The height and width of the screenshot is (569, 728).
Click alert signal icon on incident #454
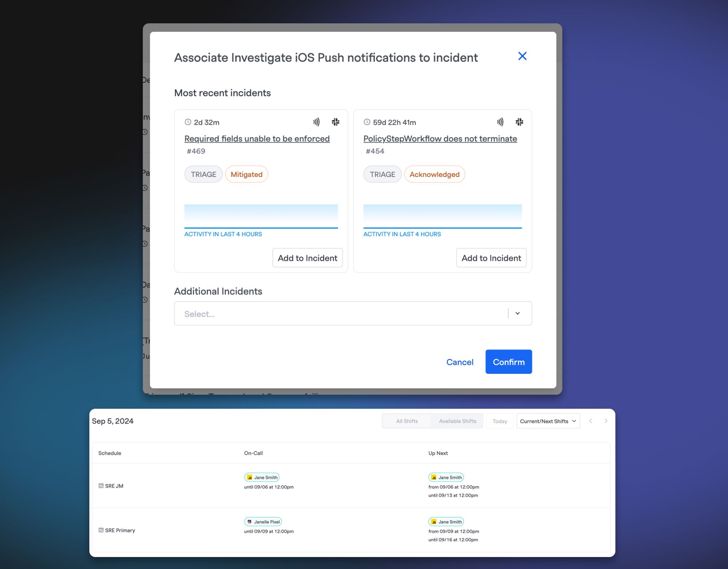point(500,122)
